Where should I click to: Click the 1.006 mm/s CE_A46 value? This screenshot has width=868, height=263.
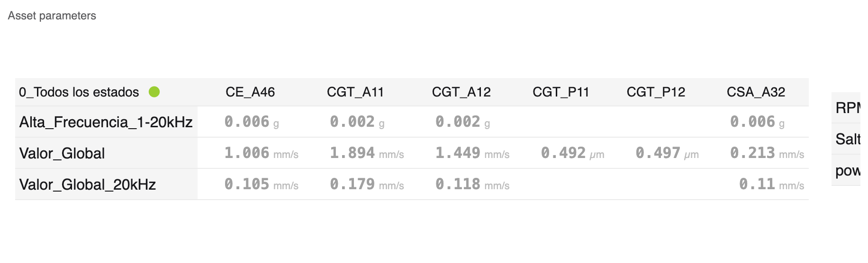click(261, 153)
